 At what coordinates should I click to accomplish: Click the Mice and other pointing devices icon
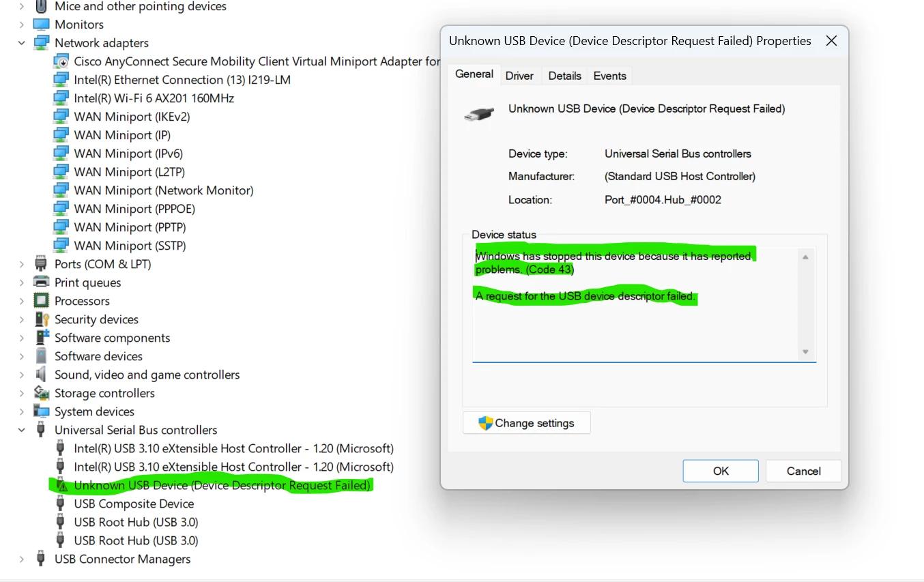(x=41, y=7)
